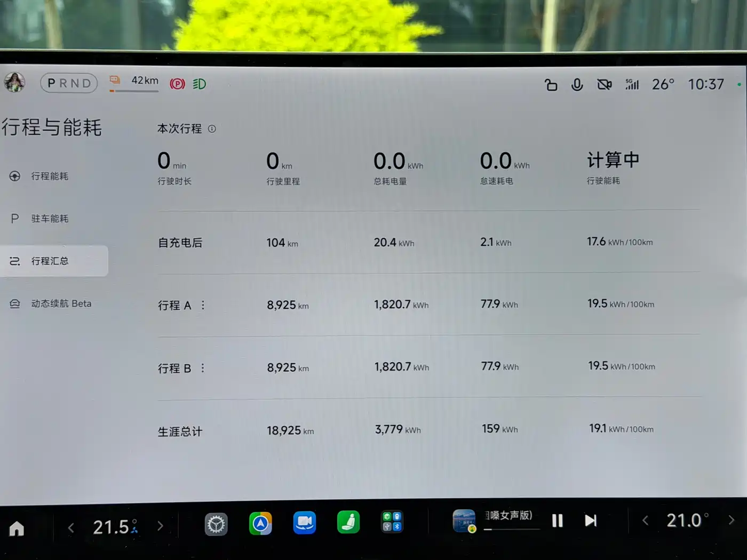The height and width of the screenshot is (560, 747).
Task: Tap the red parking brake indicator
Action: (x=177, y=84)
